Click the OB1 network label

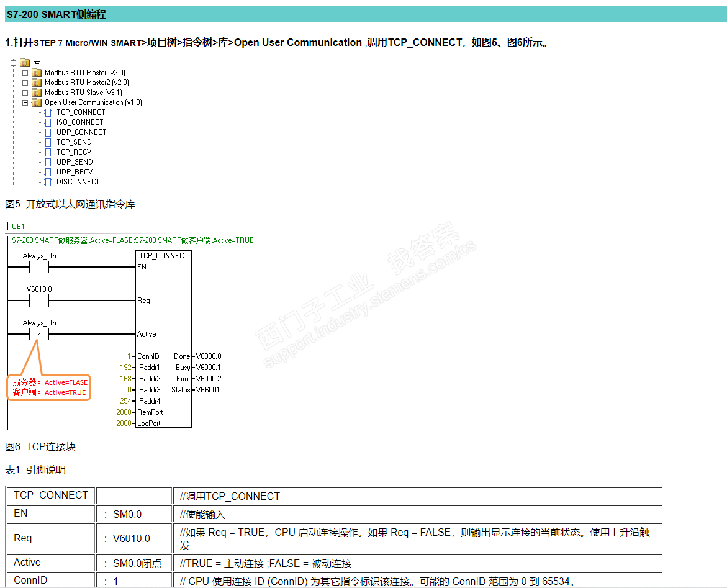pos(18,226)
